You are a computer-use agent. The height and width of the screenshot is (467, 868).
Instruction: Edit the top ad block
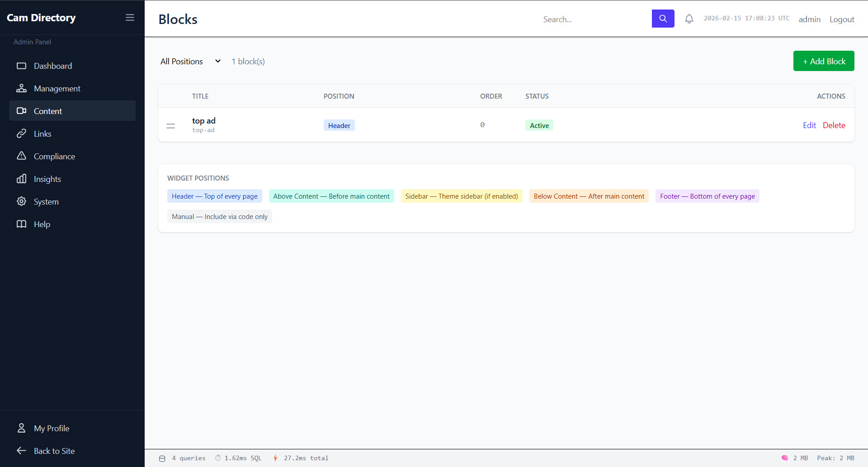tap(809, 125)
